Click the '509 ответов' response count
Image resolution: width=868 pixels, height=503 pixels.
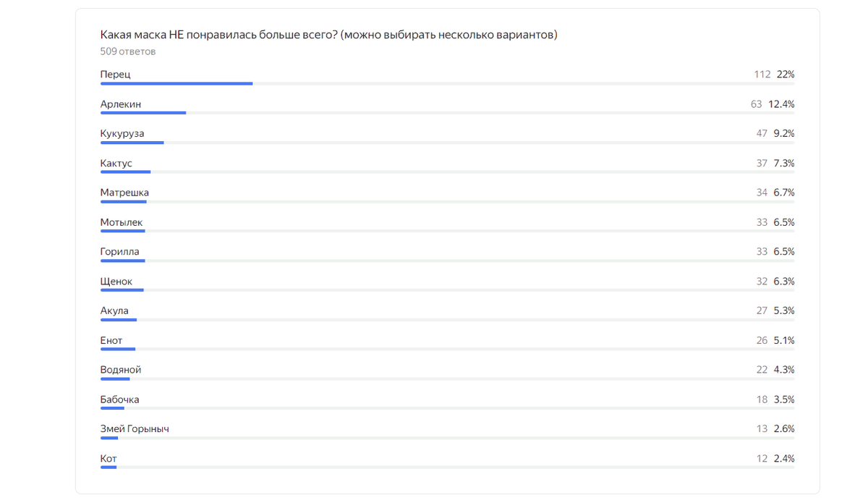128,51
